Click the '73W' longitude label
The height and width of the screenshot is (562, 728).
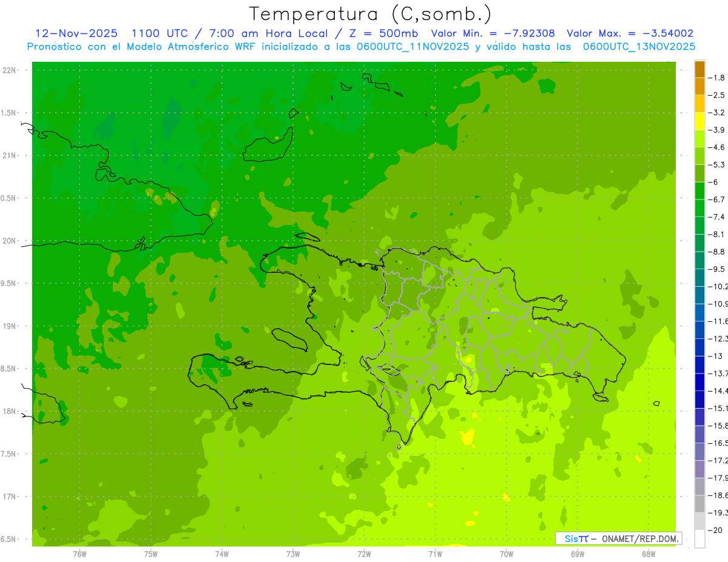(293, 554)
